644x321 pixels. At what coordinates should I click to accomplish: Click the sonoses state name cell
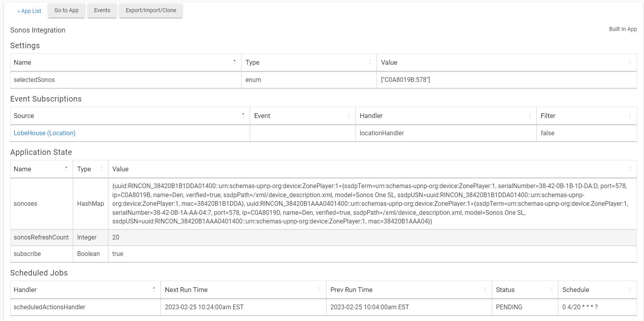click(41, 203)
